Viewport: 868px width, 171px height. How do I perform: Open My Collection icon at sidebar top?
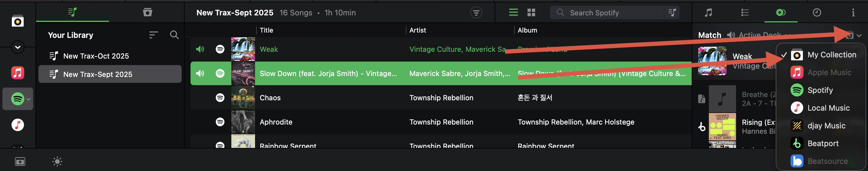click(17, 21)
